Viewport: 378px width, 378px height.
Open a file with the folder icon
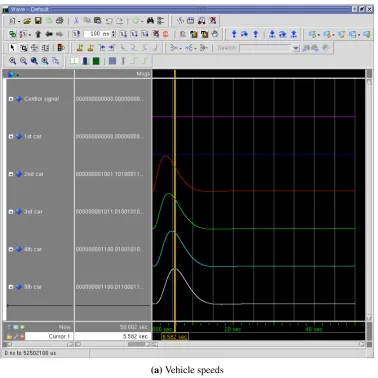tap(27, 21)
